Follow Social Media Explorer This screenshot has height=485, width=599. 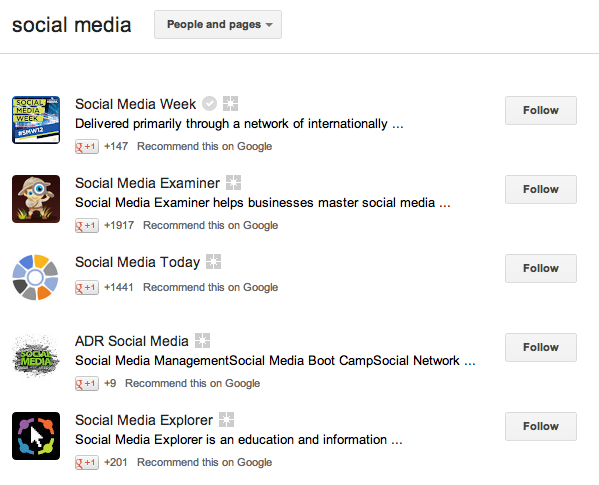pyautogui.click(x=541, y=427)
